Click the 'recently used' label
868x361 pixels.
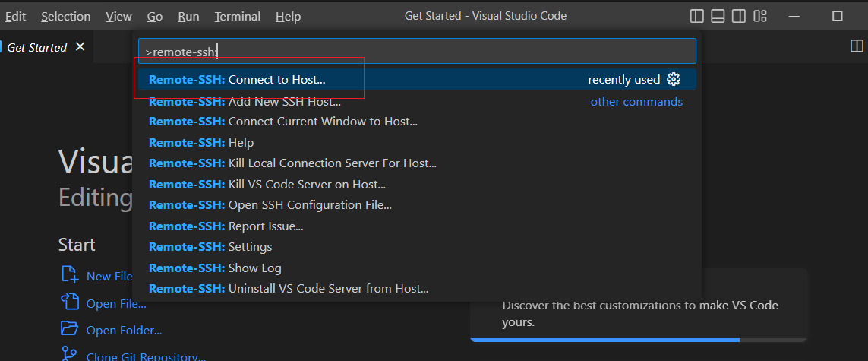[x=624, y=80]
